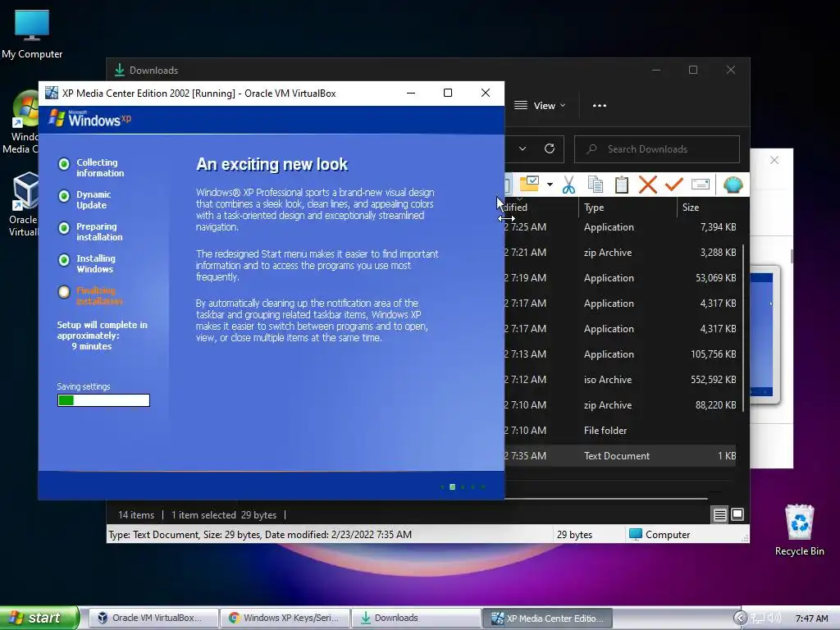Click the Cut scissors icon in toolbar
The height and width of the screenshot is (630, 840).
pyautogui.click(x=568, y=185)
